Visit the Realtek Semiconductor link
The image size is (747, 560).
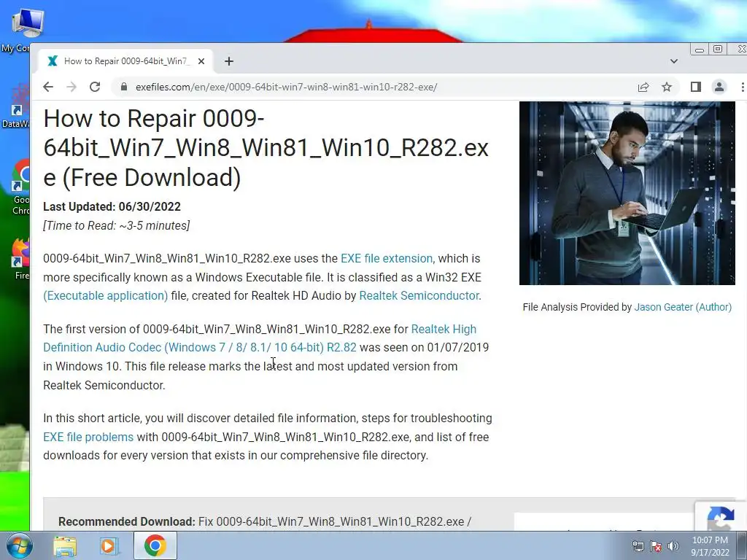point(419,296)
